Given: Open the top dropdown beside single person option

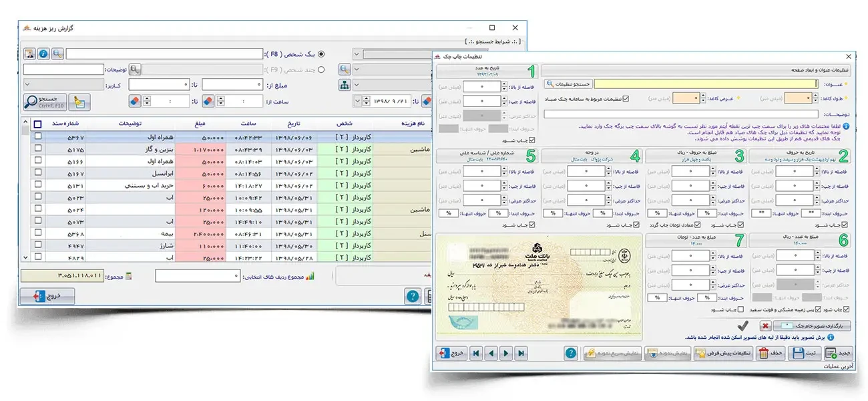Looking at the screenshot, I should point(357,54).
